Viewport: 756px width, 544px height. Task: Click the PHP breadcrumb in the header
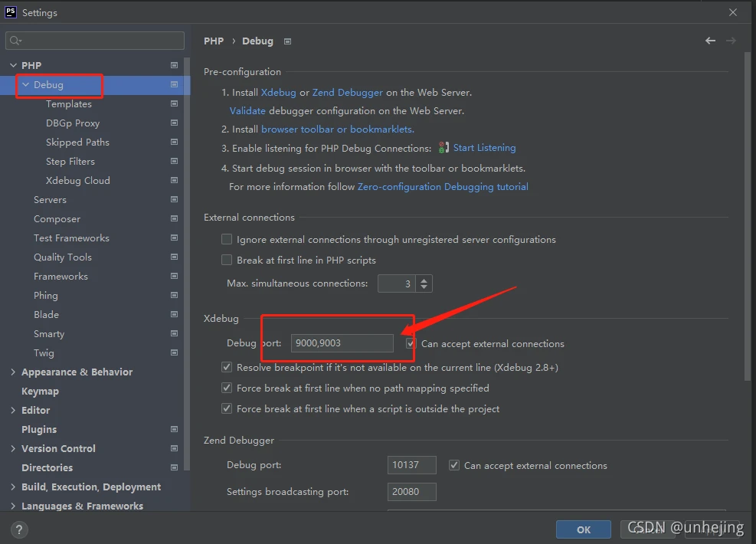[214, 41]
